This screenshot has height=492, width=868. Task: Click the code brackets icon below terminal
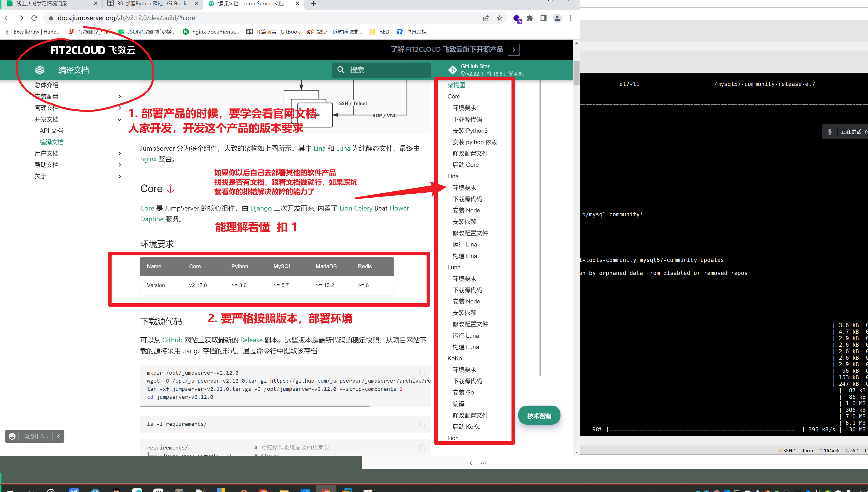(x=484, y=463)
